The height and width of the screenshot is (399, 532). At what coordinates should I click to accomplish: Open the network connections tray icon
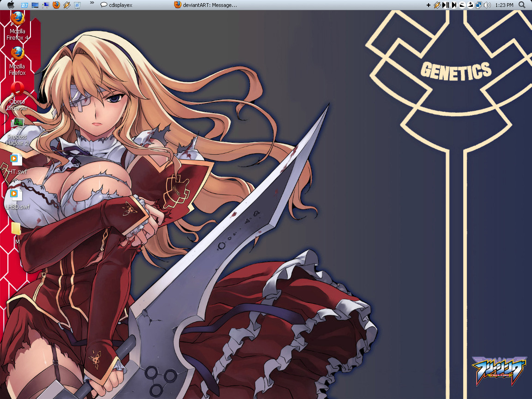coord(479,5)
